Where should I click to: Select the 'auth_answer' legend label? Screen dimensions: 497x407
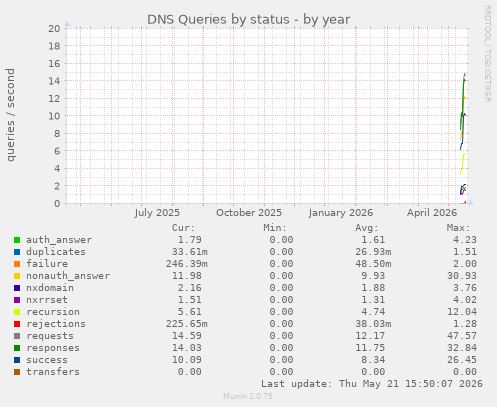pyautogui.click(x=59, y=240)
